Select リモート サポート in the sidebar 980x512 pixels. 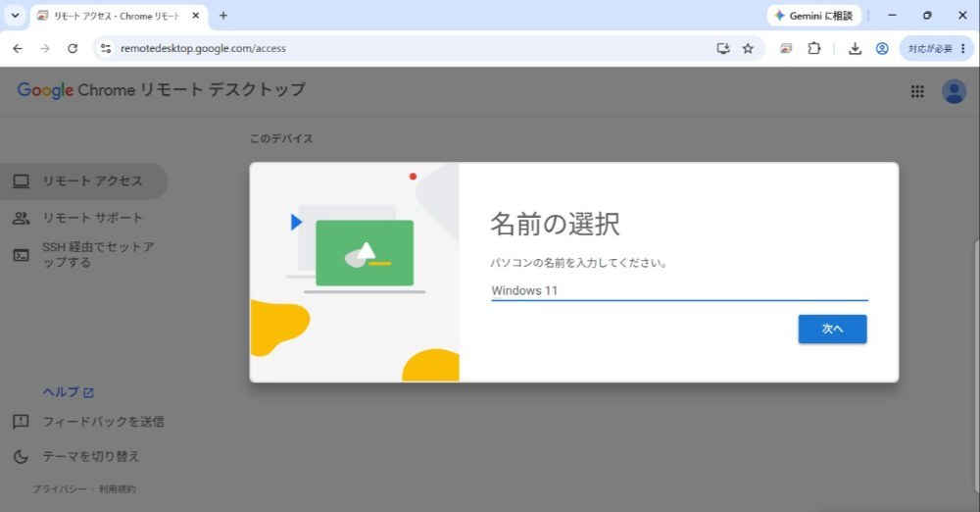(x=83, y=218)
